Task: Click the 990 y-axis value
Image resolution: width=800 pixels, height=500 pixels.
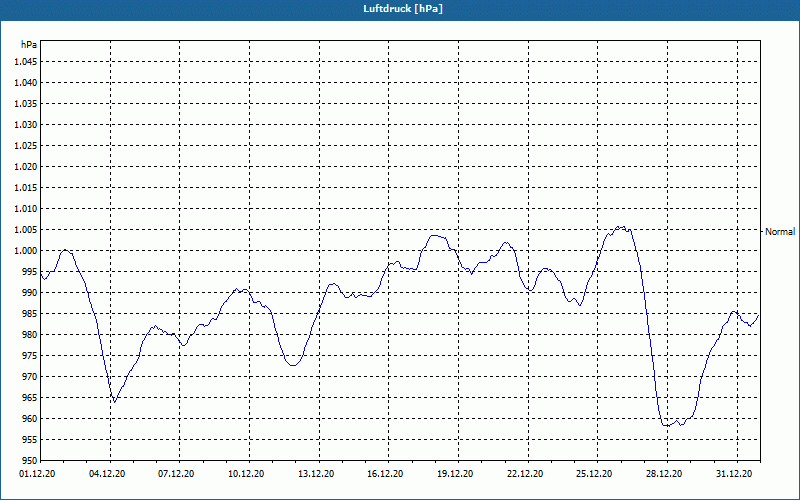Action: 30,292
